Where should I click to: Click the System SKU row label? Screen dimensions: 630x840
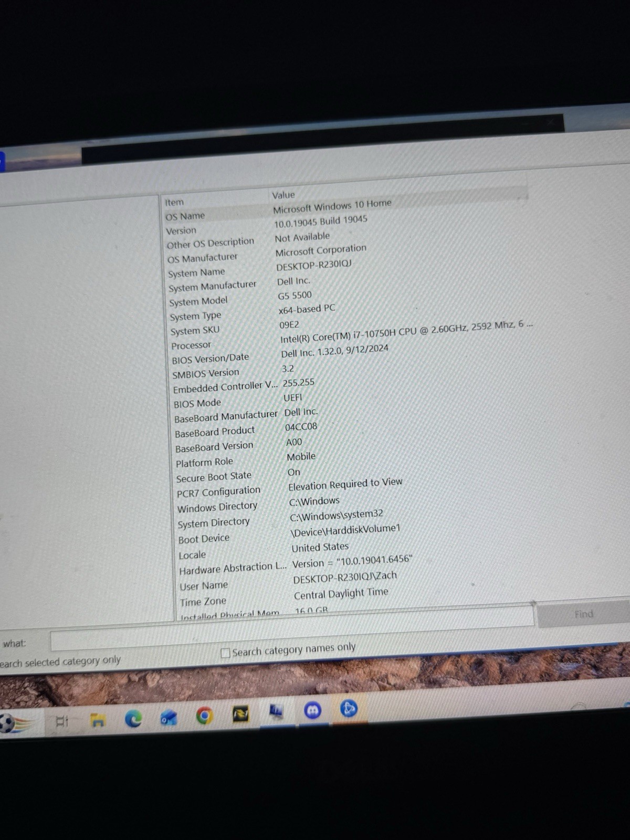195,331
